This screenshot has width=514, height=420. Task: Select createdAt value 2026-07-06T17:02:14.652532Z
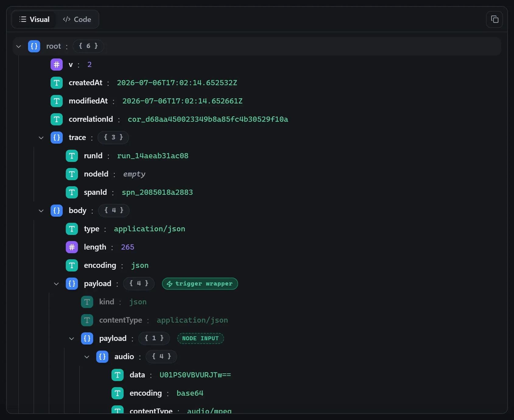pos(177,83)
